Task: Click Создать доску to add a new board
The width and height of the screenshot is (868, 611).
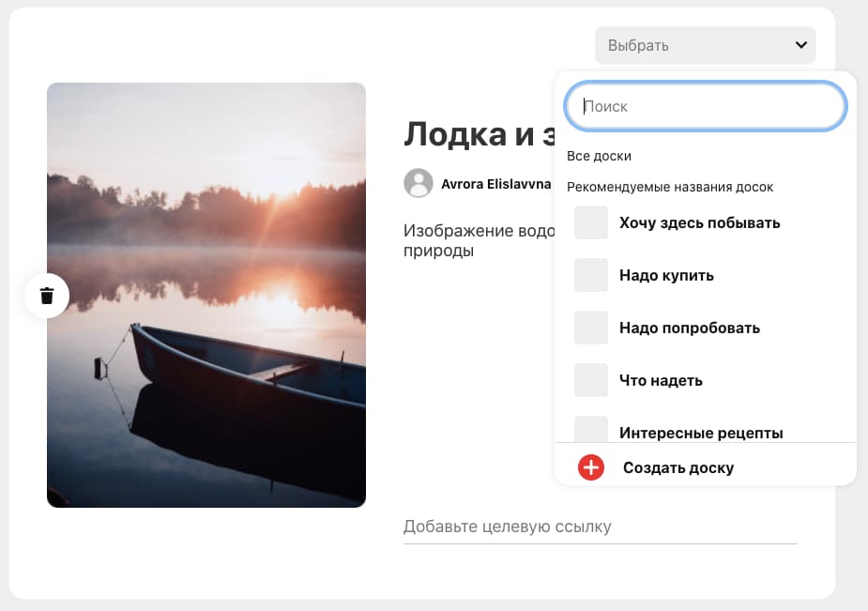Action: [678, 466]
